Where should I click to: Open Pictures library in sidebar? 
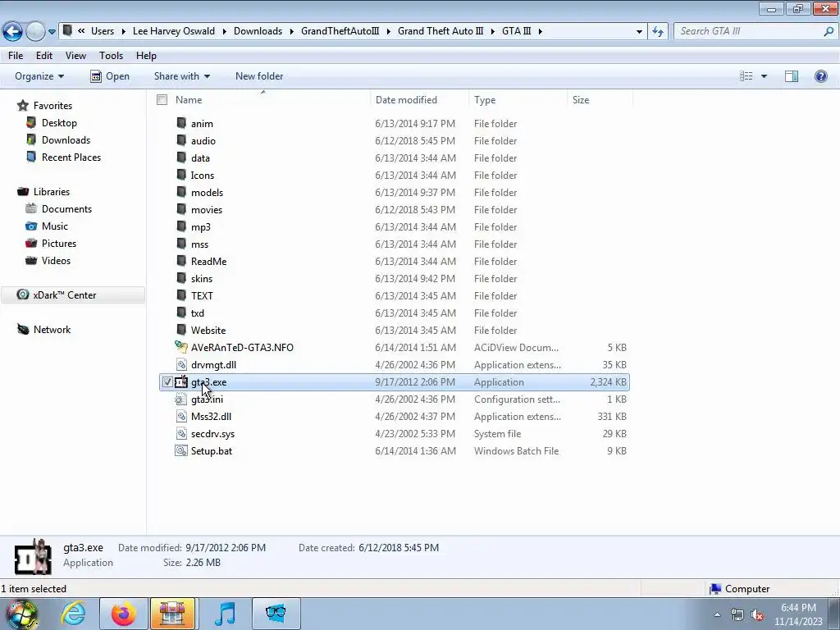tap(59, 243)
